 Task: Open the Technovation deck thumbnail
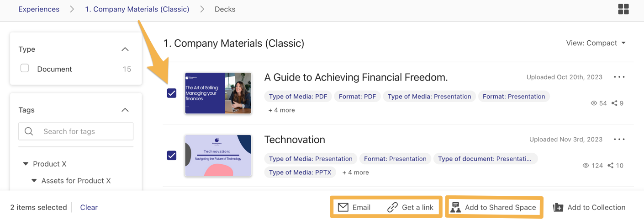pos(218,156)
